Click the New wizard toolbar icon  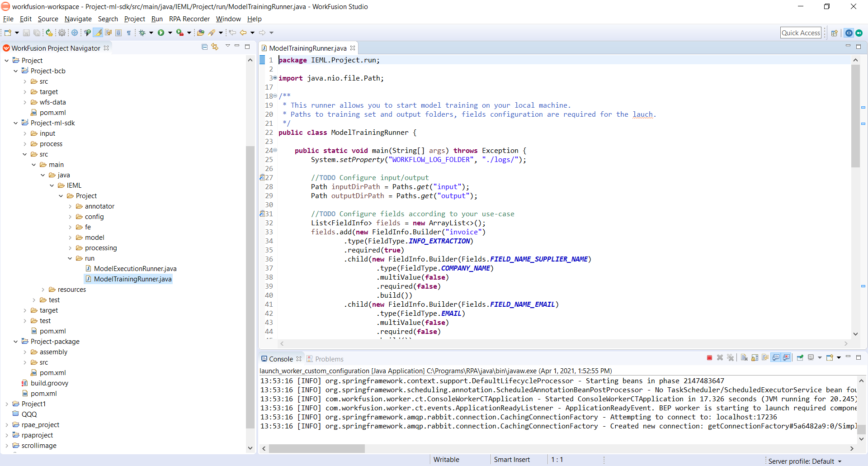(x=8, y=33)
